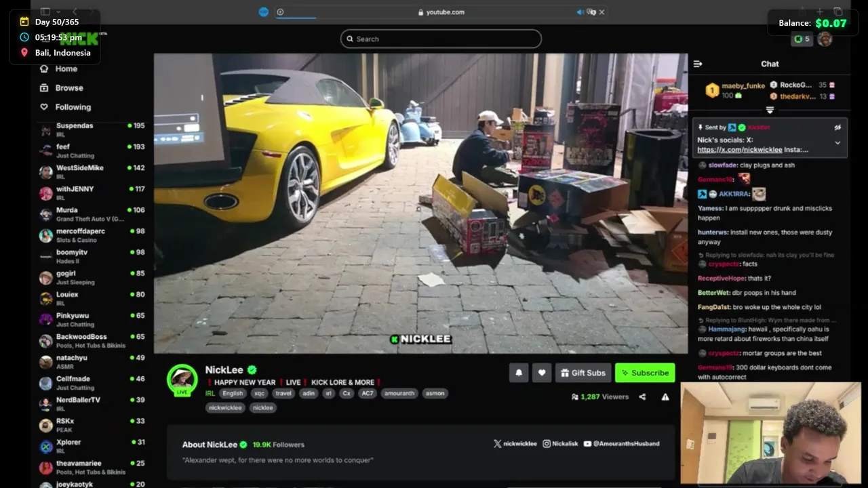This screenshot has height=488, width=868.
Task: Open RSKx channel in sidebar
Action: [92, 425]
